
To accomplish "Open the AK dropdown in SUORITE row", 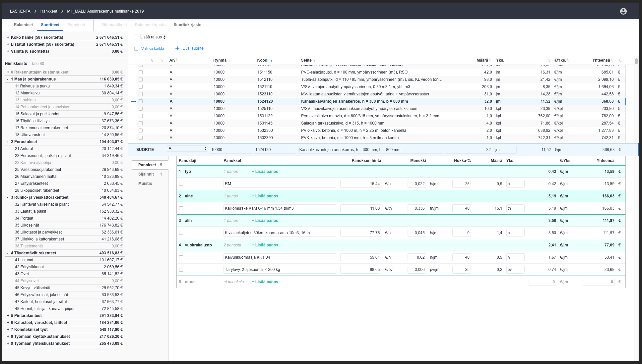I will (187, 149).
